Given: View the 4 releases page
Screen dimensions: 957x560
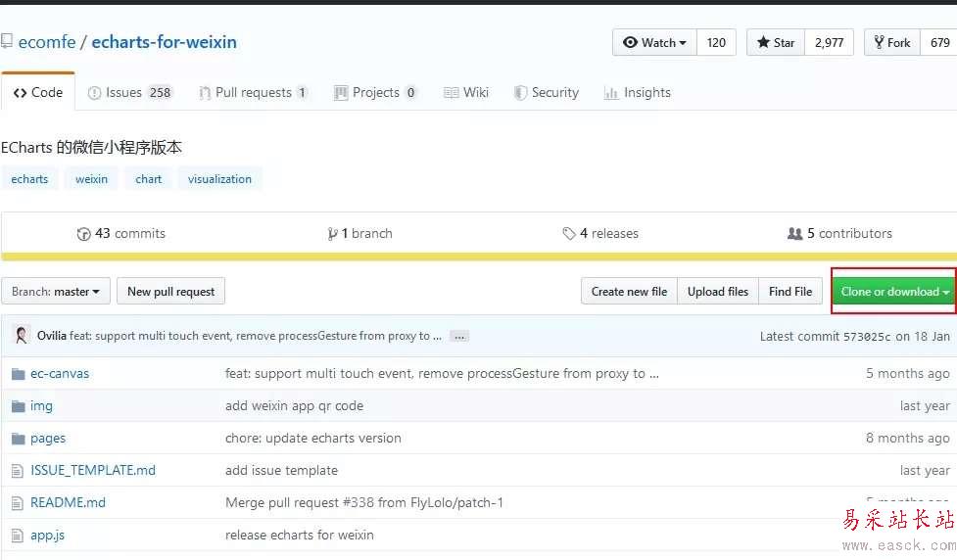Looking at the screenshot, I should [x=600, y=234].
